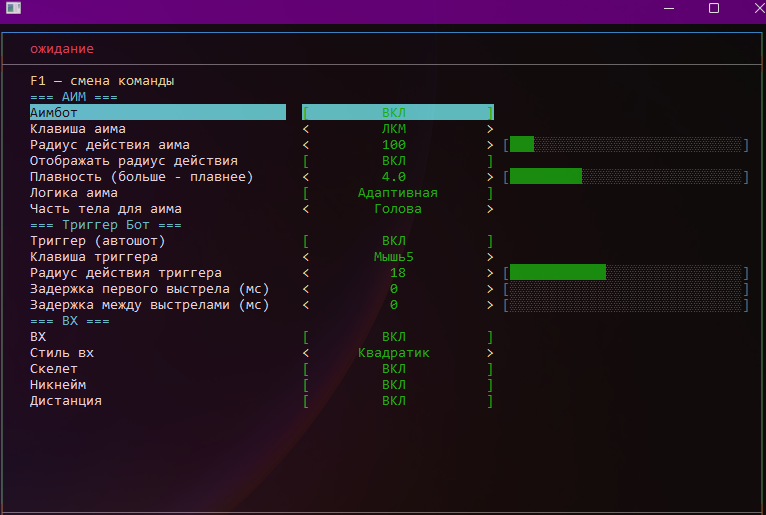The width and height of the screenshot is (766, 515).
Task: Toggle Никнейм ВКЛ value
Action: (398, 385)
